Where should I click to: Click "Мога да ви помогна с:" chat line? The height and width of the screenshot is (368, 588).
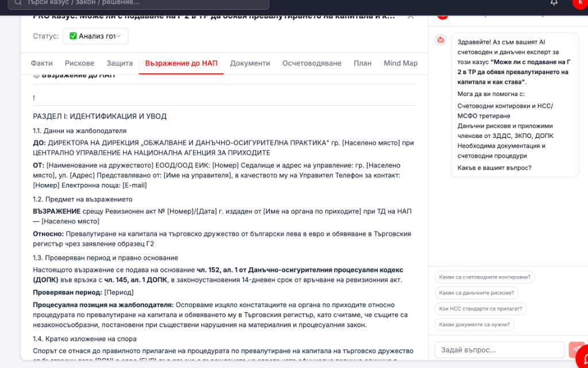(491, 94)
